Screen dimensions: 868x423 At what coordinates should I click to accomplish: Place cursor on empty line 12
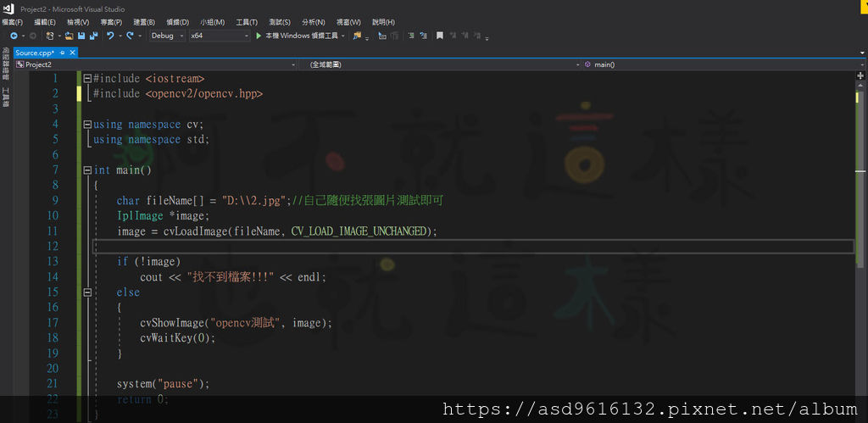point(473,247)
